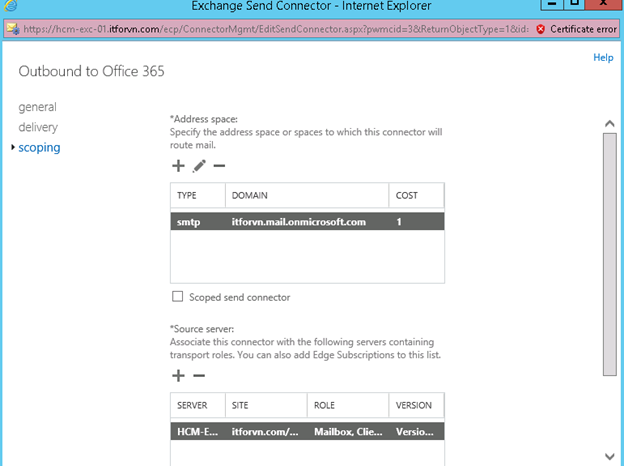Sort address spaces by COST column
The width and height of the screenshot is (625, 466).
click(x=415, y=195)
